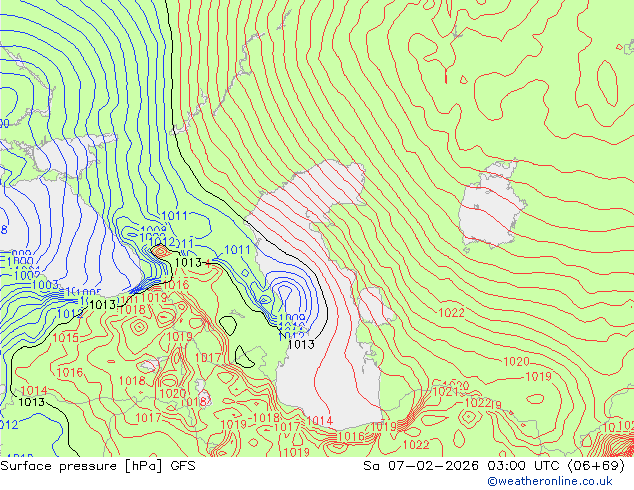Select the 'Surface pressure [hPa] GFS' caption
The image size is (634, 490).
[98, 466]
